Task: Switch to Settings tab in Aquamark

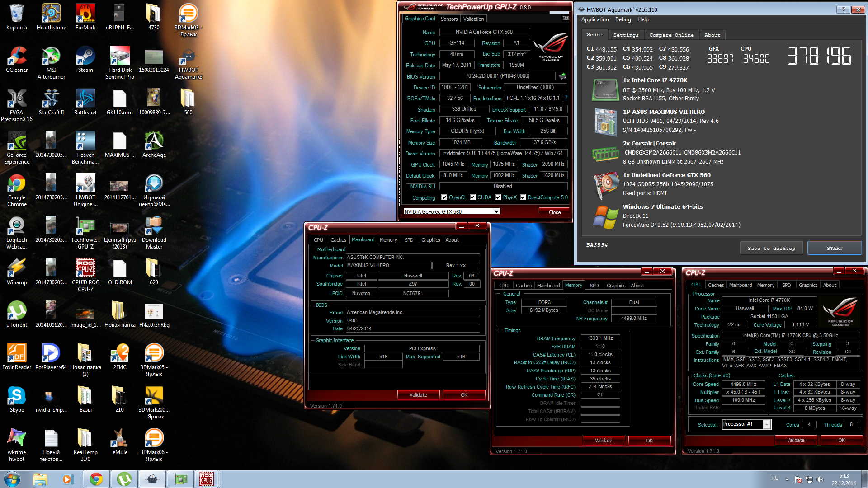Action: coord(626,35)
